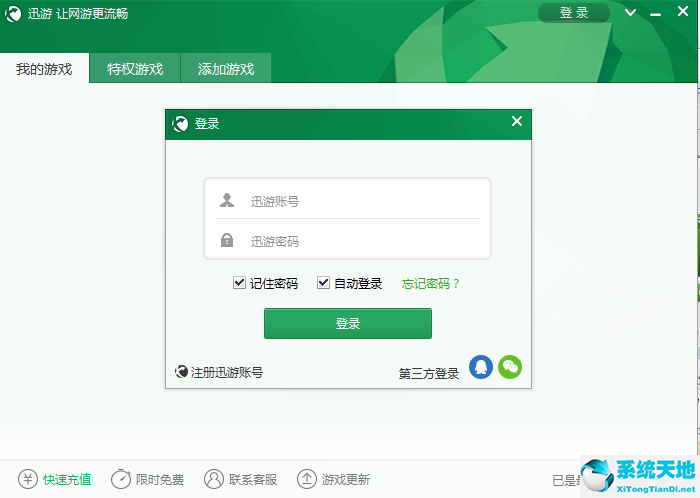The width and height of the screenshot is (700, 498).
Task: Log in with the QQ penguin icon
Action: point(481,367)
